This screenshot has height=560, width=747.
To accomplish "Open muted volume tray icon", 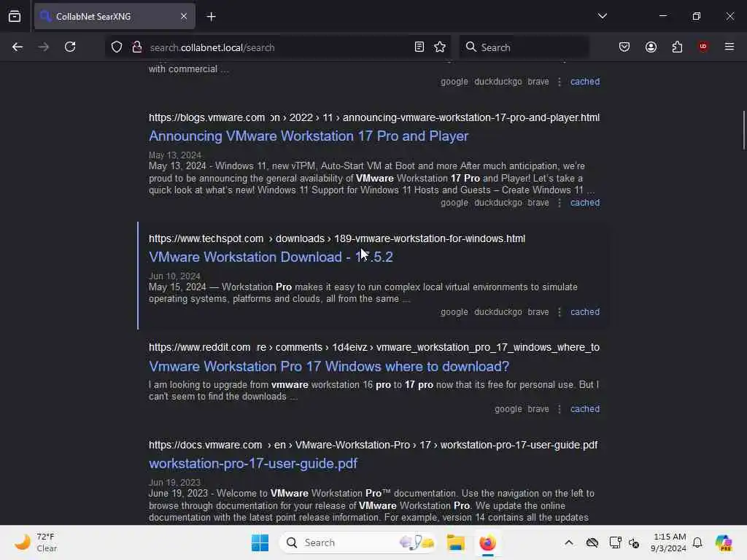I will coord(634,542).
